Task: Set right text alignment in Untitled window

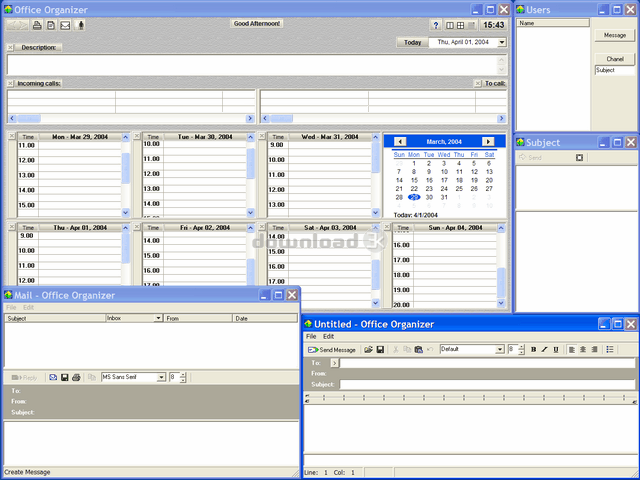Action: click(595, 349)
